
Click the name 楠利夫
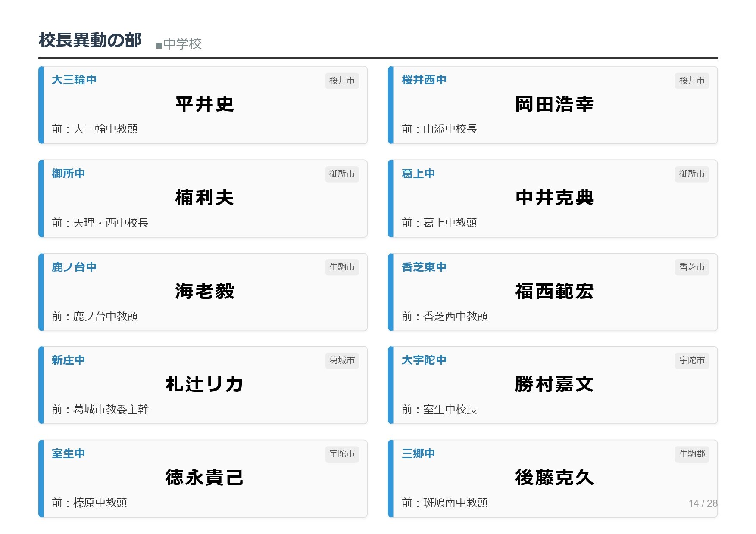tap(205, 198)
